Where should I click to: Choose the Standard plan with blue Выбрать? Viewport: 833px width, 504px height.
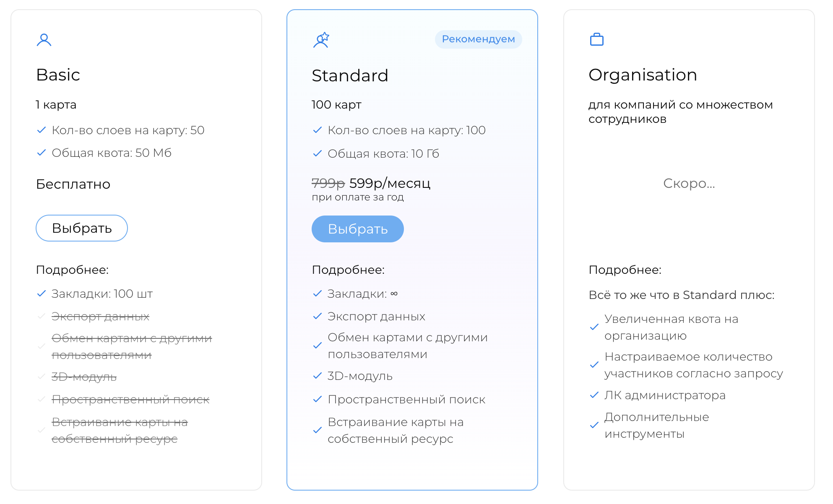(x=358, y=229)
